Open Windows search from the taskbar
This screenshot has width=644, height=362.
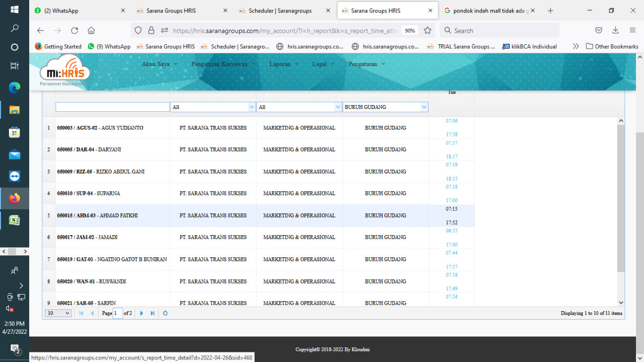[15, 28]
